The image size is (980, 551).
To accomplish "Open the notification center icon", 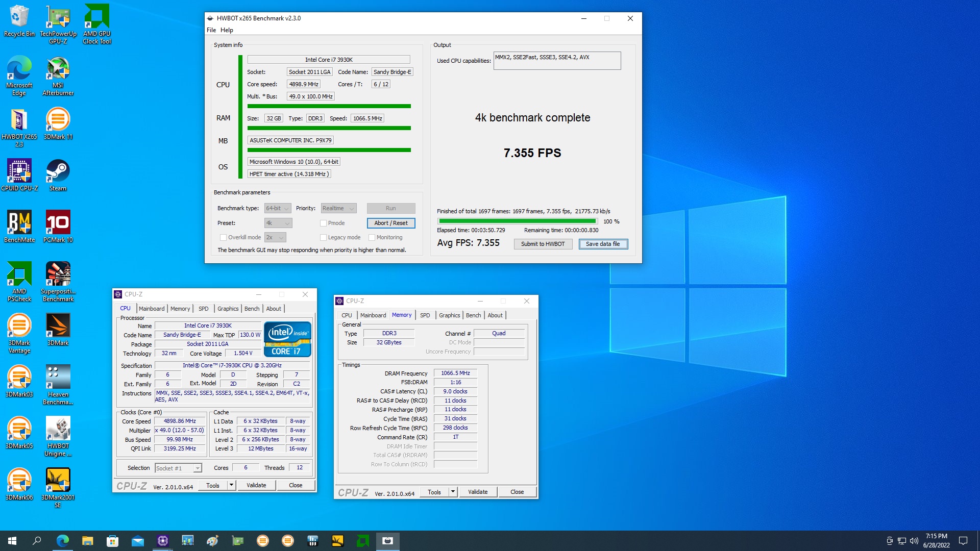I will click(x=963, y=541).
